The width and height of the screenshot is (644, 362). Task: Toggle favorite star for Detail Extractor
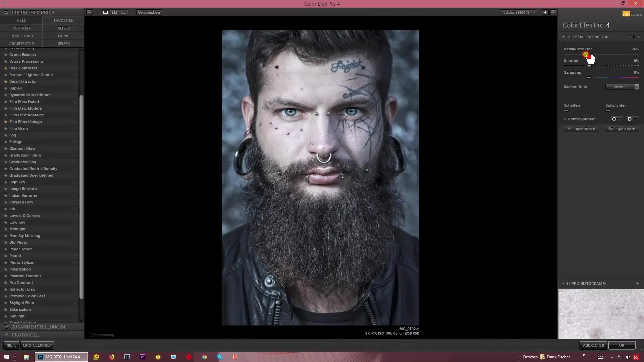click(6, 81)
